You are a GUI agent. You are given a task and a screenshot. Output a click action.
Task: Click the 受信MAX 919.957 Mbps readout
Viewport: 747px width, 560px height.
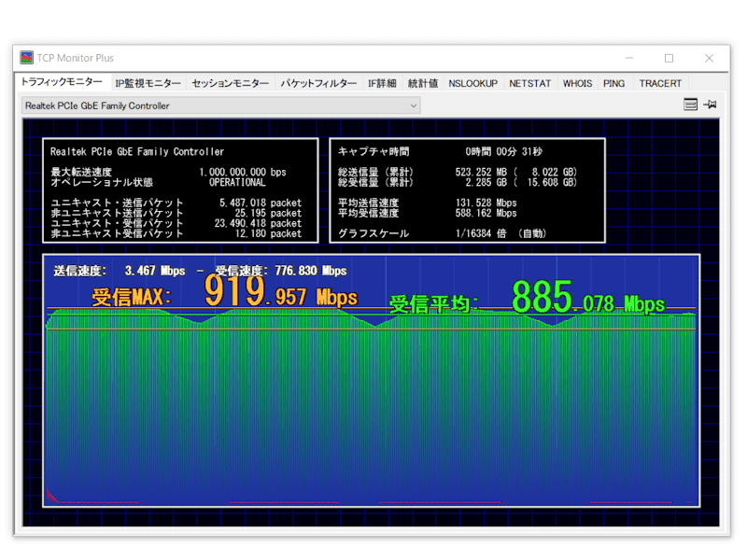coord(224,291)
